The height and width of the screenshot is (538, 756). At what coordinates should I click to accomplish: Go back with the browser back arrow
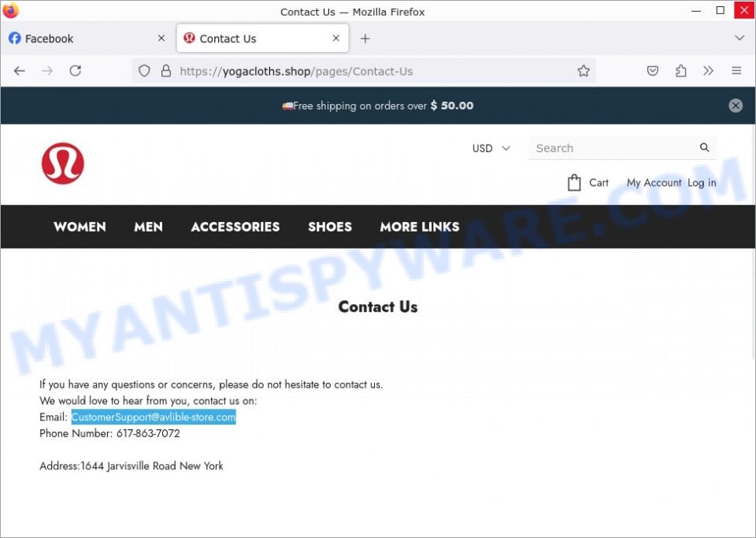point(19,72)
